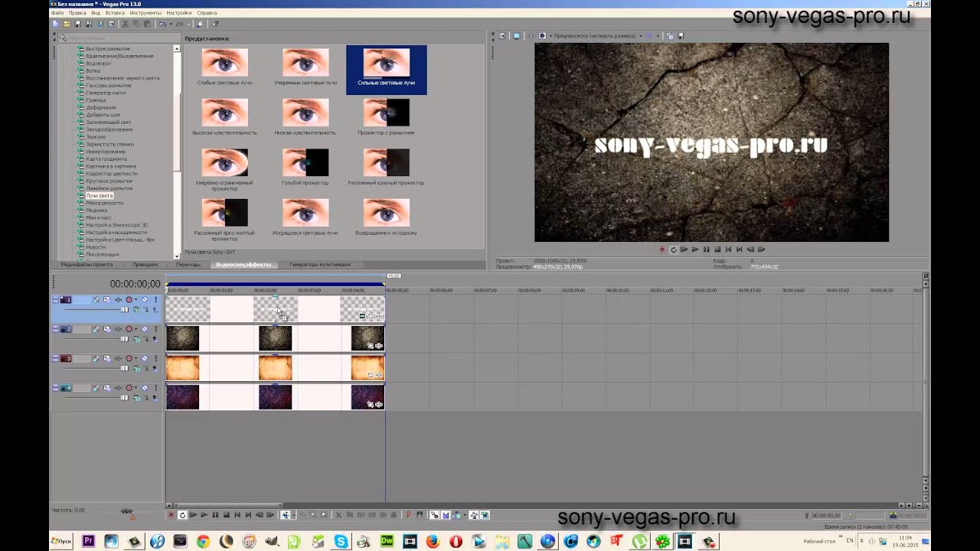Toggle snapping button below the timeline
Image resolution: width=980 pixels, height=551 pixels.
tap(436, 515)
